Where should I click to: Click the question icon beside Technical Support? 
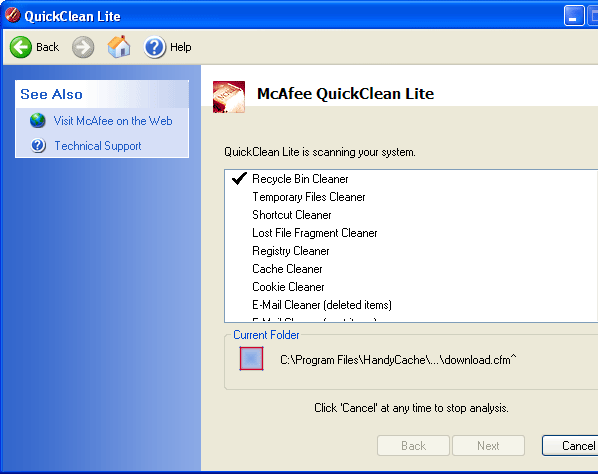point(38,146)
